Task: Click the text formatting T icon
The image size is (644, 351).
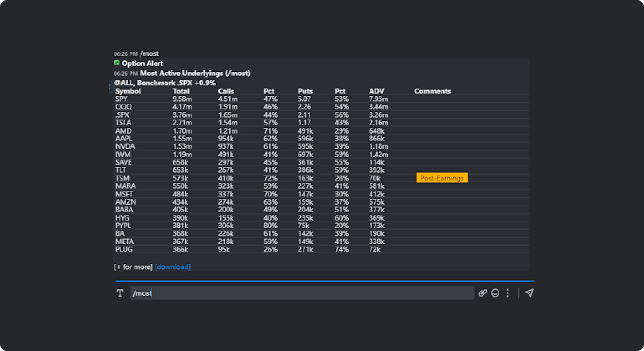Action: [120, 293]
